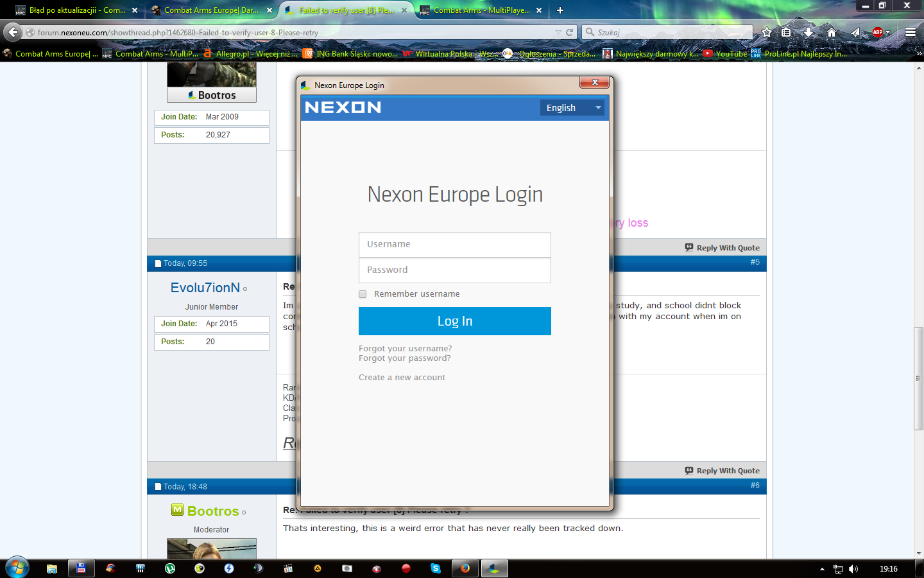
Task: Click the forum.nexoneu.com address bar
Action: [x=289, y=32]
